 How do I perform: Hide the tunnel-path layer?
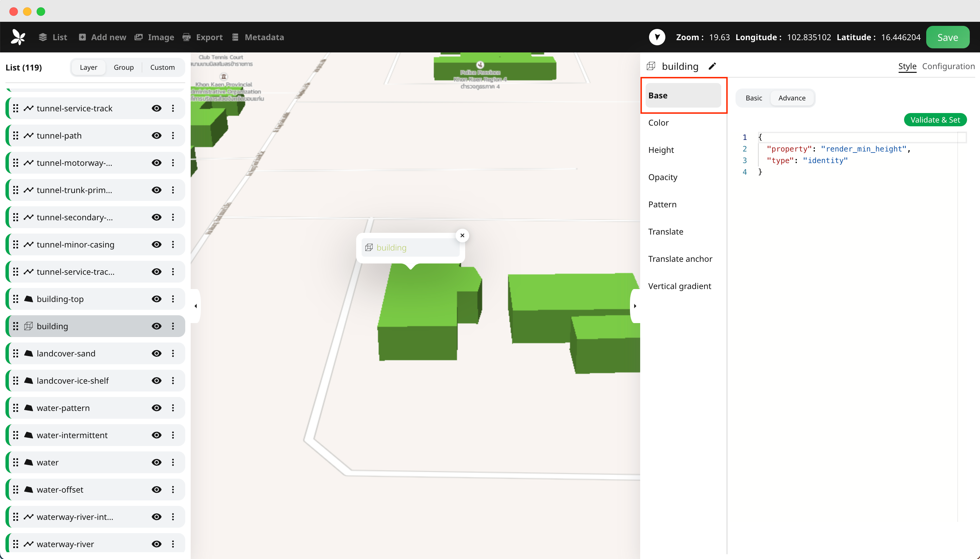click(x=156, y=135)
